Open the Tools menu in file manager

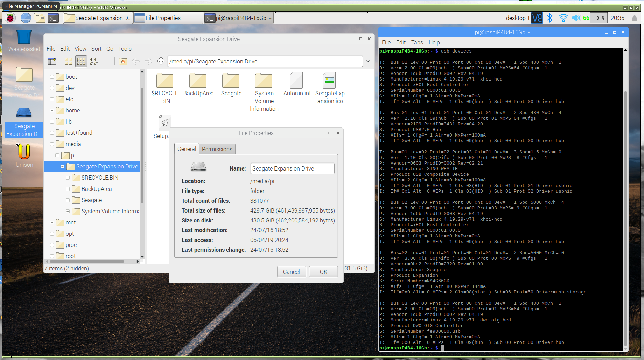125,49
